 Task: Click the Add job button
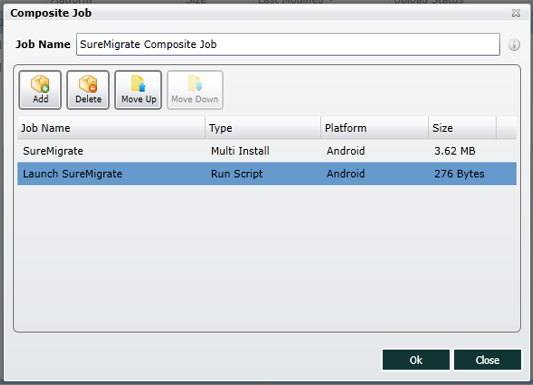(40, 90)
